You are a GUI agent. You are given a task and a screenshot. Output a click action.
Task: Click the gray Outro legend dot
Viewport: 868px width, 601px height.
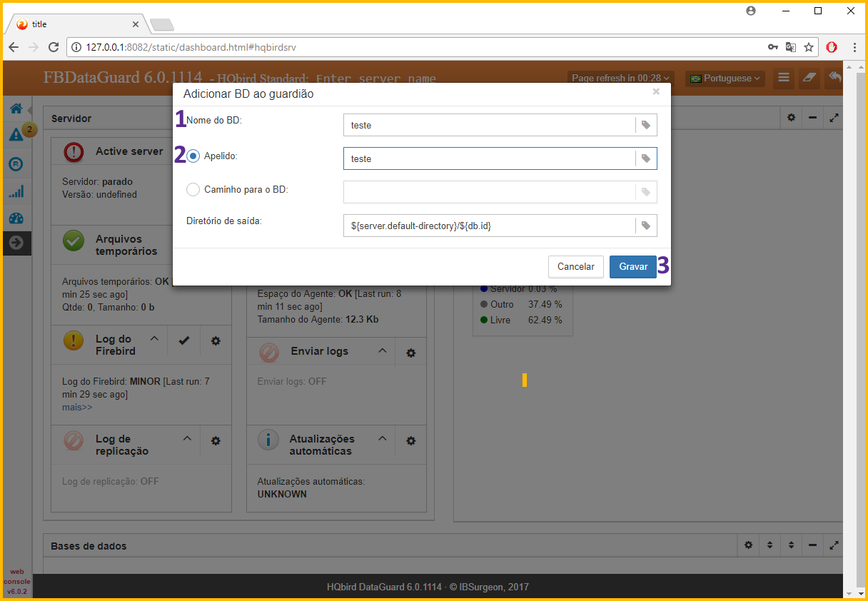[x=485, y=304]
